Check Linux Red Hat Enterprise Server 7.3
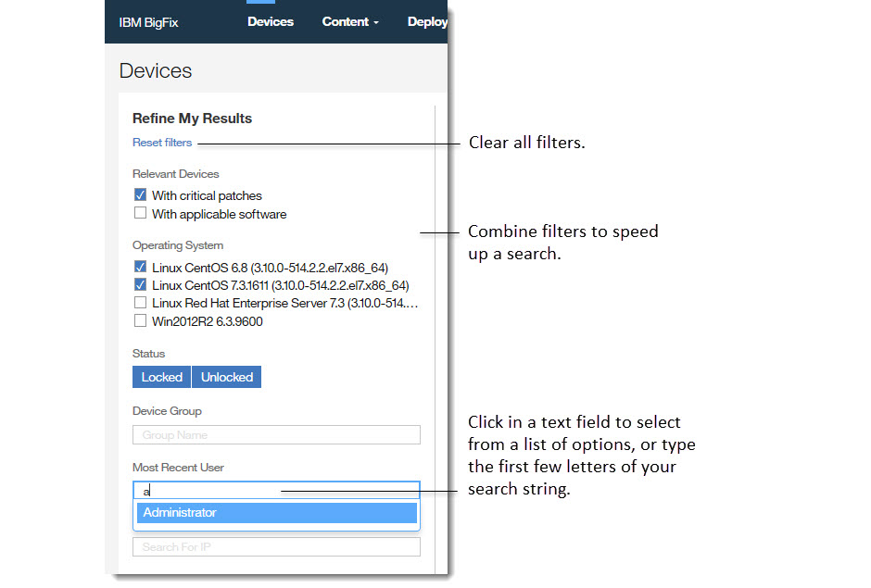This screenshot has height=588, width=871. click(x=141, y=303)
